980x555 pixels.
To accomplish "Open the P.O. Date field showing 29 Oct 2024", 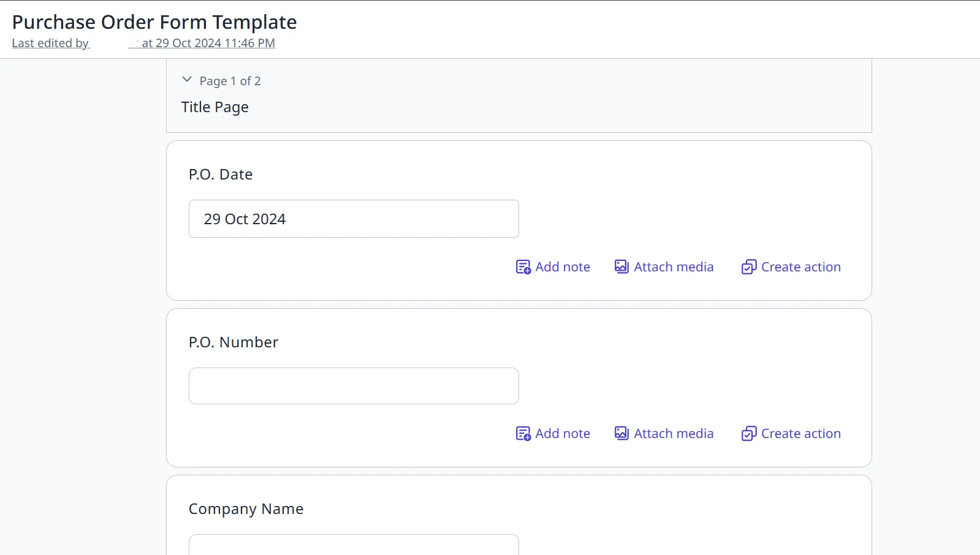I will 354,219.
